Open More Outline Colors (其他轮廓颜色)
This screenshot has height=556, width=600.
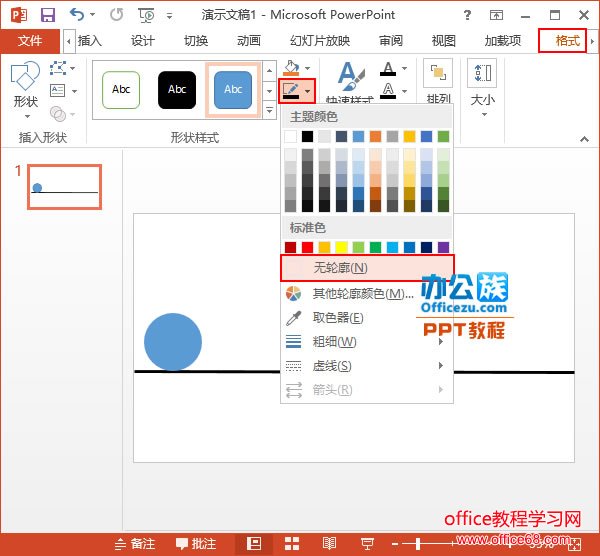(x=362, y=294)
